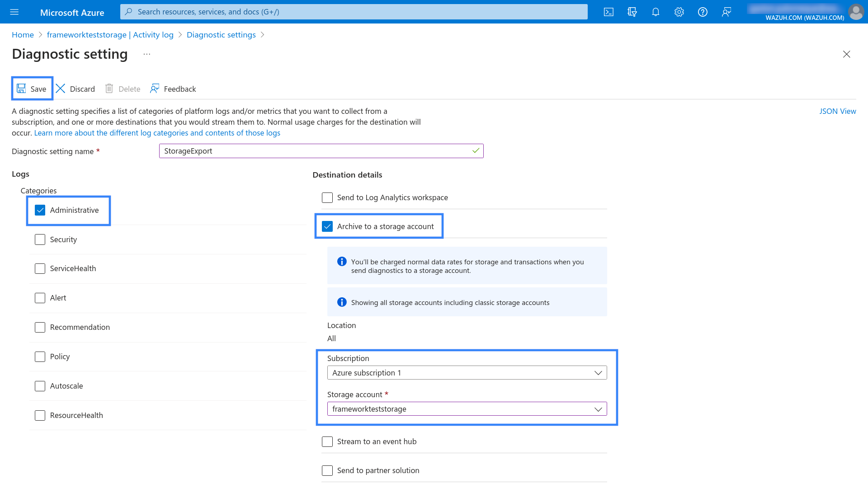Screen dimensions: 868x488
Task: Click the "Destination details" heading
Action: (x=347, y=175)
